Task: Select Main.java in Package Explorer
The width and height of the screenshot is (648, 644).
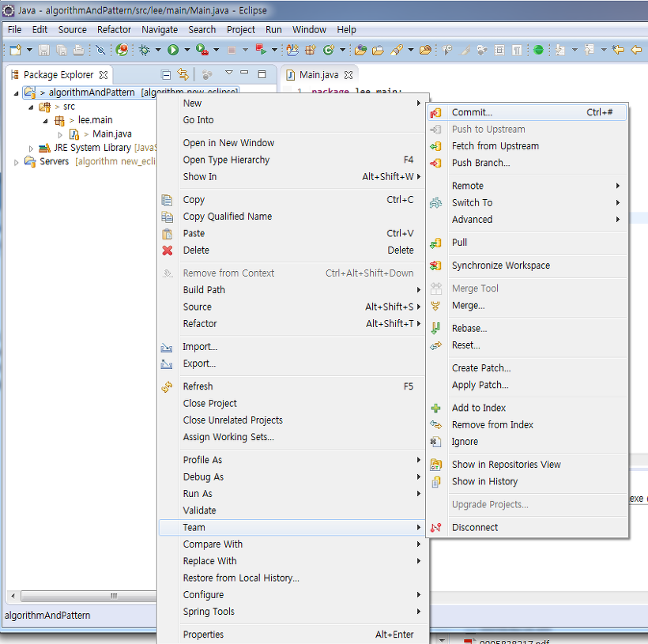Action: (x=112, y=134)
